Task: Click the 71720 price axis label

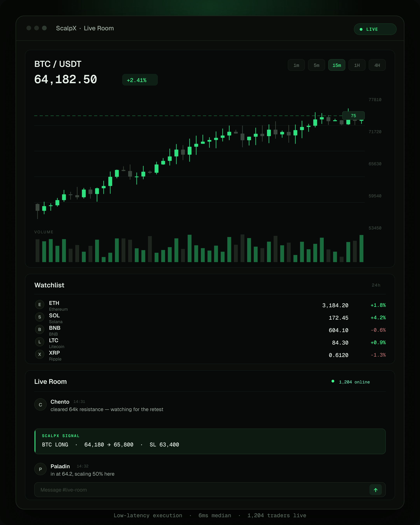Action: point(375,132)
